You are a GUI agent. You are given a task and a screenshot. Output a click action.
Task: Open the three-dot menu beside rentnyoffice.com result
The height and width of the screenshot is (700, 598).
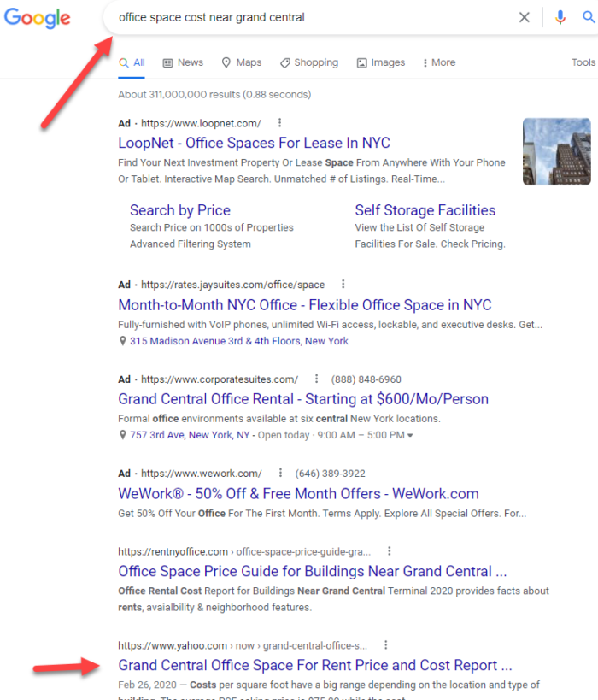390,551
